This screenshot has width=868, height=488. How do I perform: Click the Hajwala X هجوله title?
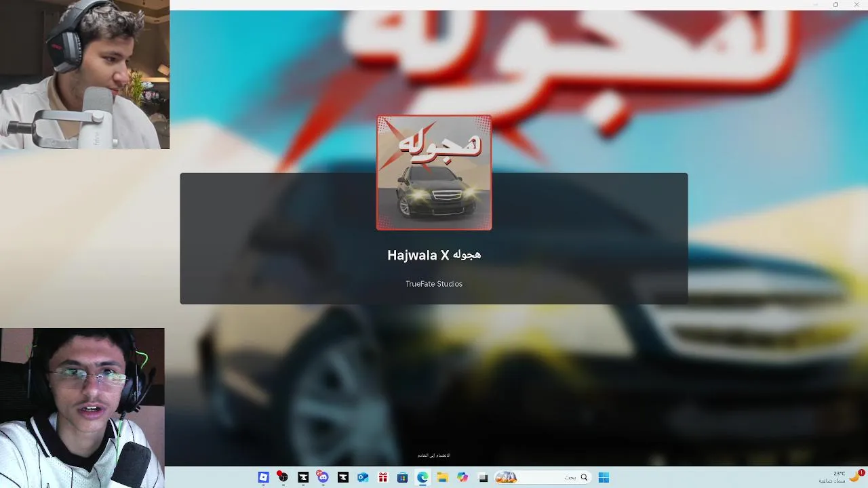[434, 255]
